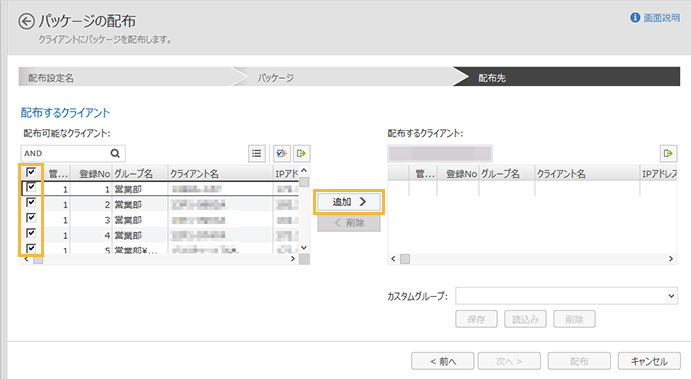The width and height of the screenshot is (691, 379).
Task: Uncheck the checkbox for 登録No 5 row
Action: click(31, 248)
